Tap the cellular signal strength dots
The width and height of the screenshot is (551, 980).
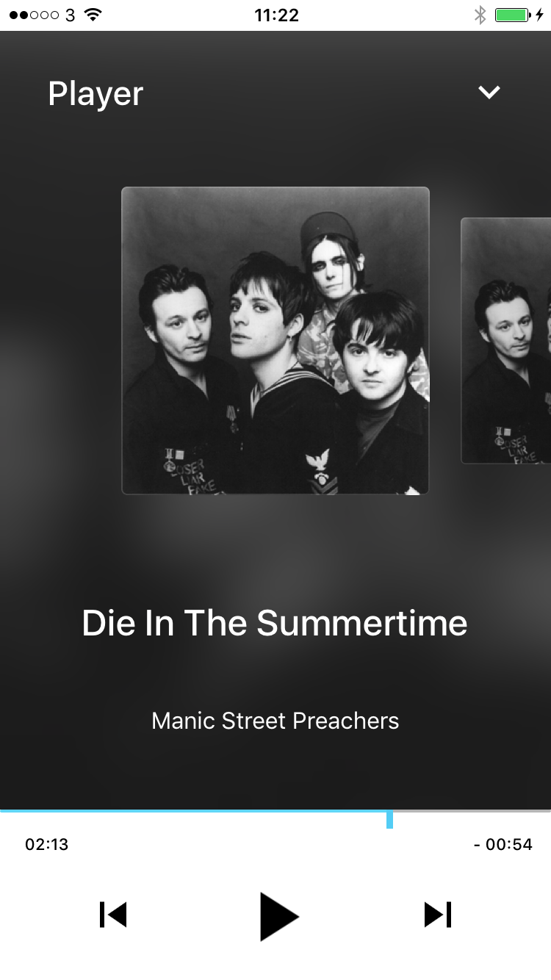click(35, 15)
